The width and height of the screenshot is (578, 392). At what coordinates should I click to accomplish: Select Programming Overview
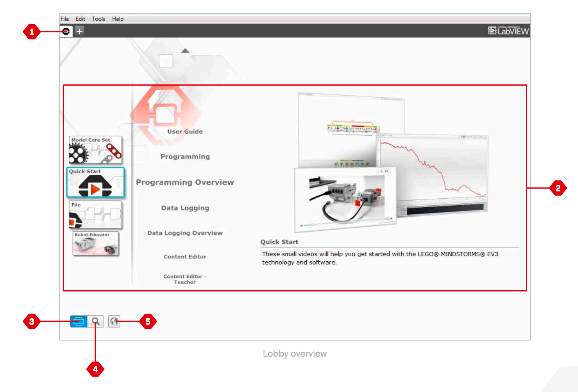[185, 182]
